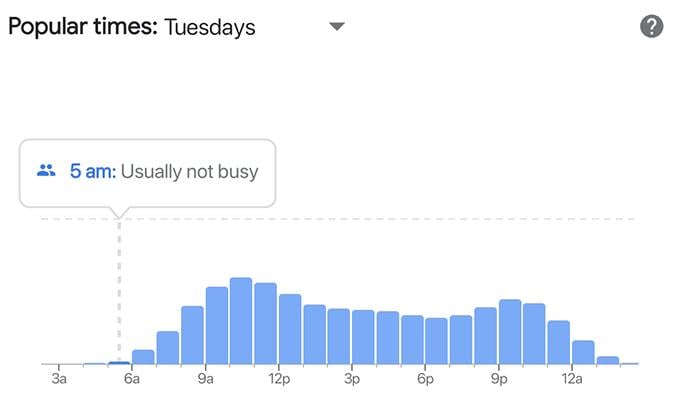Click the 12a bar in the chart
Image resolution: width=680 pixels, height=400 pixels.
(x=583, y=352)
